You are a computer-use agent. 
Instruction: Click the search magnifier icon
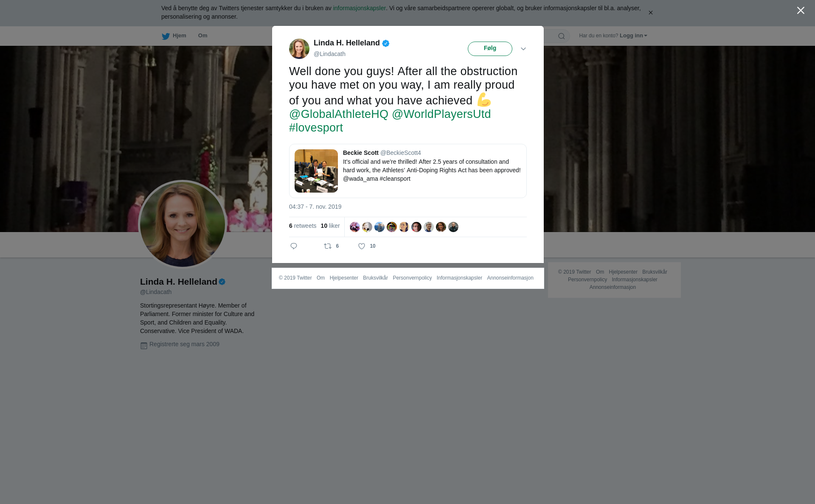point(562,36)
